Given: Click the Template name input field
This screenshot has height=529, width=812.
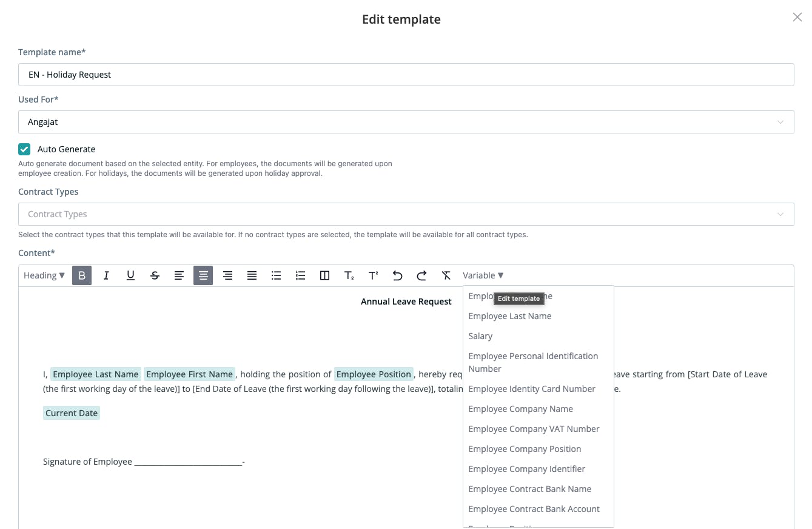Looking at the screenshot, I should click(x=406, y=75).
